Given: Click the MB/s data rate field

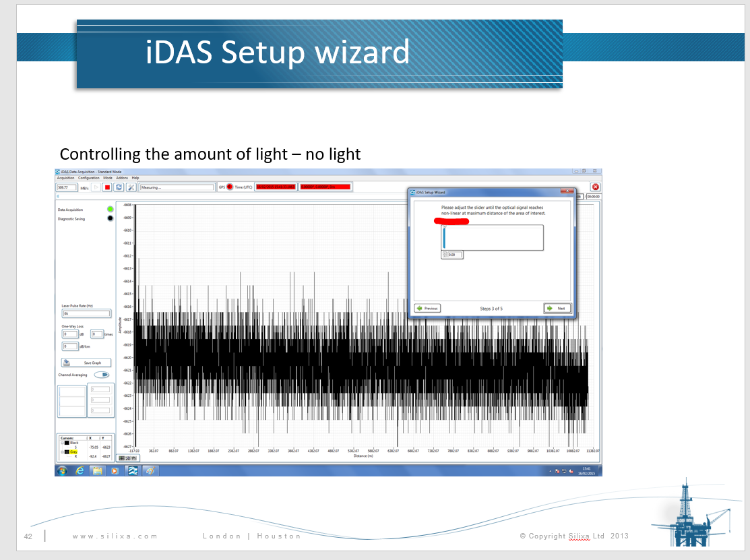Looking at the screenshot, I should 67,187.
